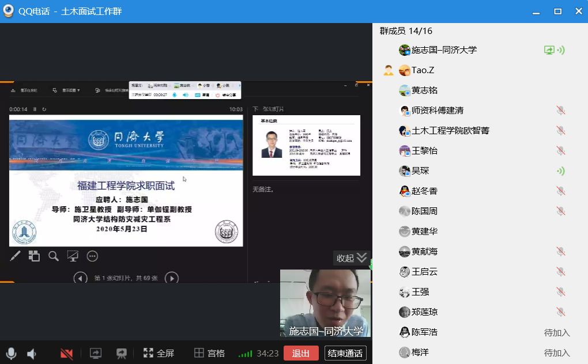The width and height of the screenshot is (588, 364).
Task: Click the 结束幻灯片放映 option
Action: click(112, 90)
